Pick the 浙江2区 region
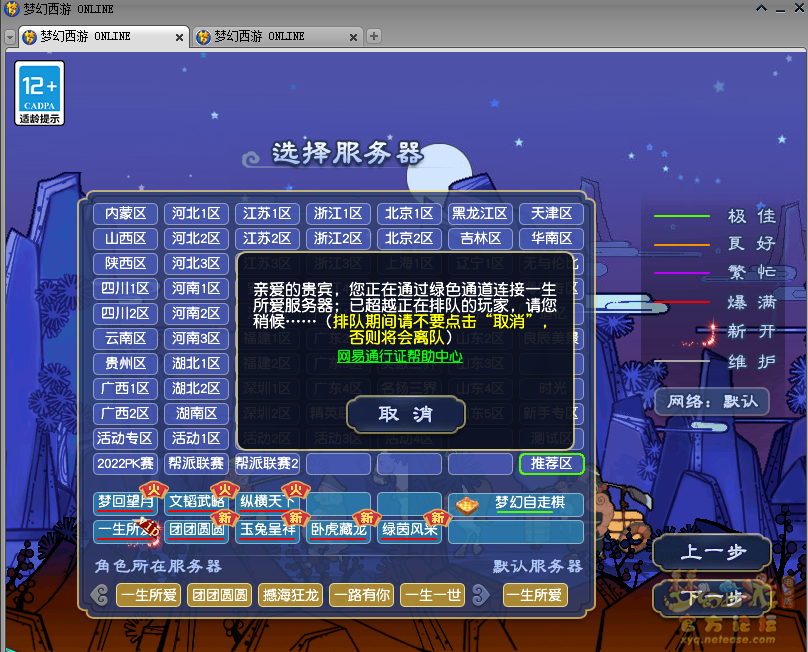Image resolution: width=808 pixels, height=652 pixels. click(x=339, y=238)
